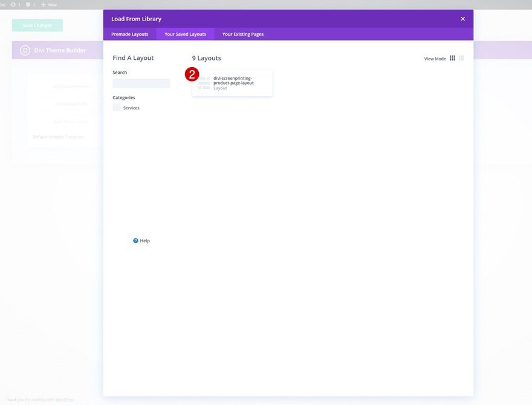Click Default Website Template in the builder
This screenshot has width=532, height=405.
coord(57,135)
